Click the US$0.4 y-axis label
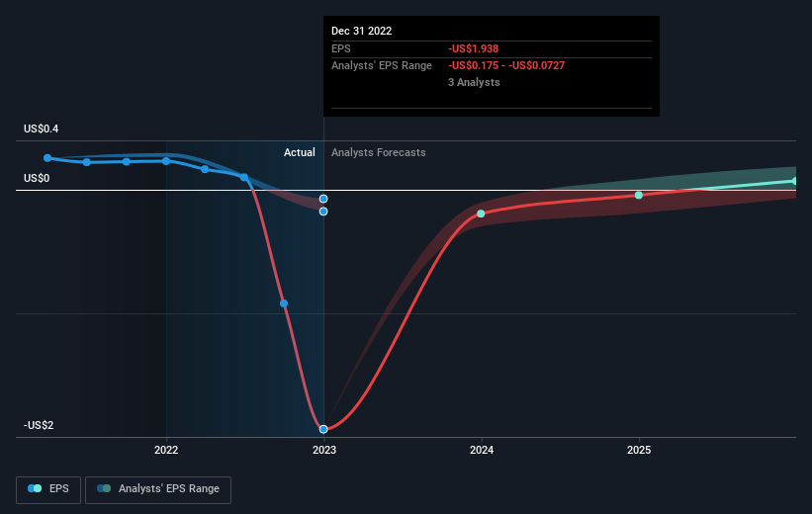The height and width of the screenshot is (514, 812). [x=41, y=128]
